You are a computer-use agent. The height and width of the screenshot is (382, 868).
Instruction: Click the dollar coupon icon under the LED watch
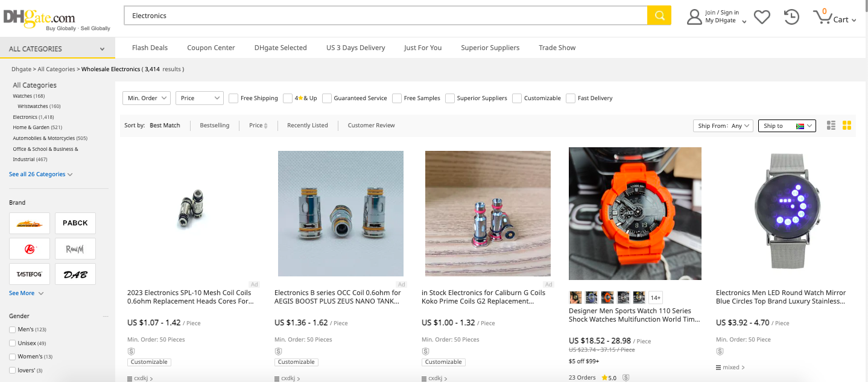click(720, 351)
